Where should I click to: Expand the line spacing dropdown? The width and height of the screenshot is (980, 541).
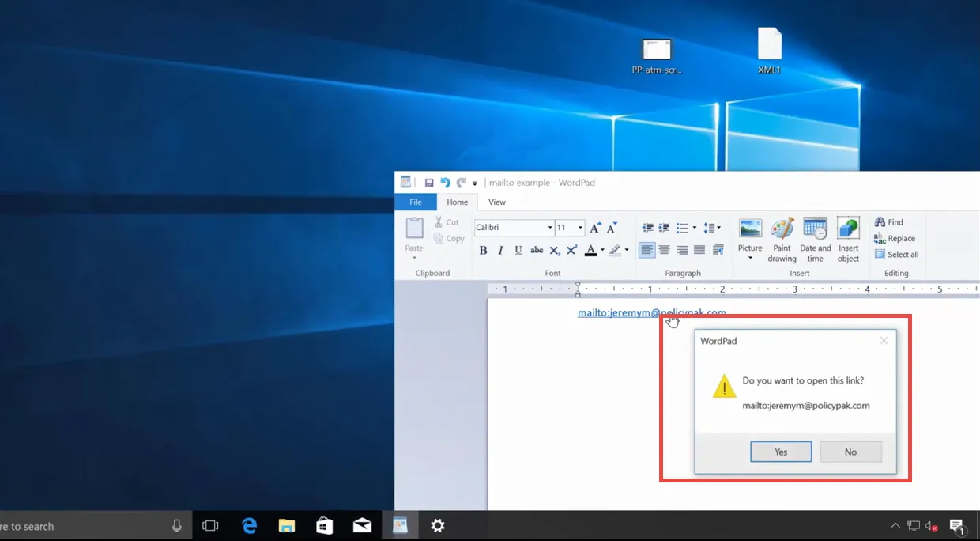[718, 228]
